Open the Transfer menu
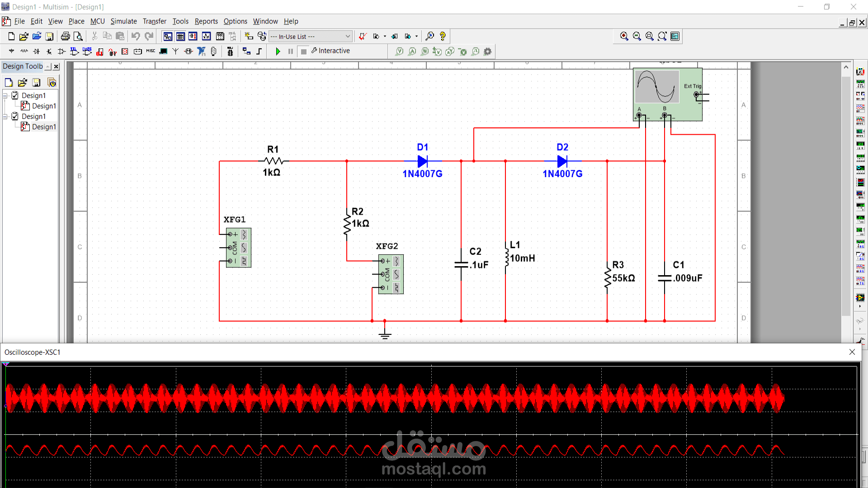 tap(154, 21)
